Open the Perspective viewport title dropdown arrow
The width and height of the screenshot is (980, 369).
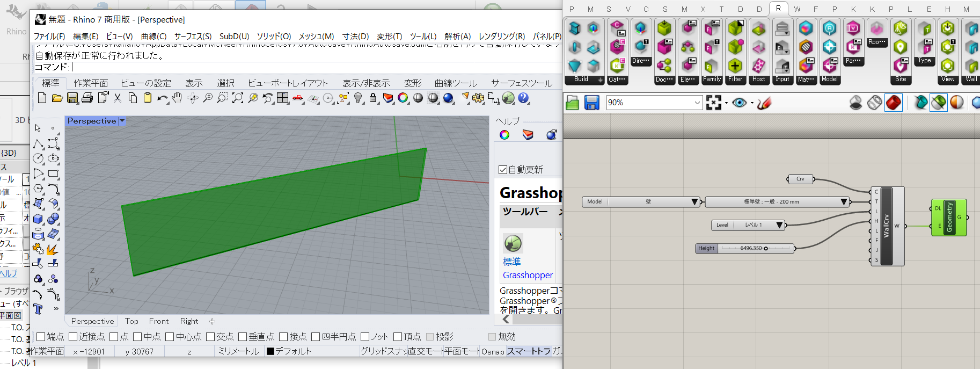122,121
